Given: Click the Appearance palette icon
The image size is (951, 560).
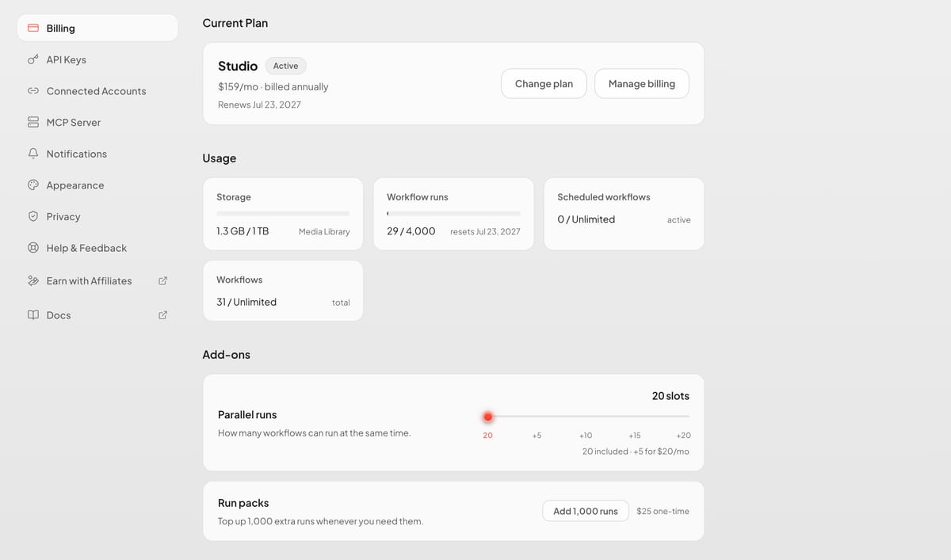Looking at the screenshot, I should (x=33, y=185).
